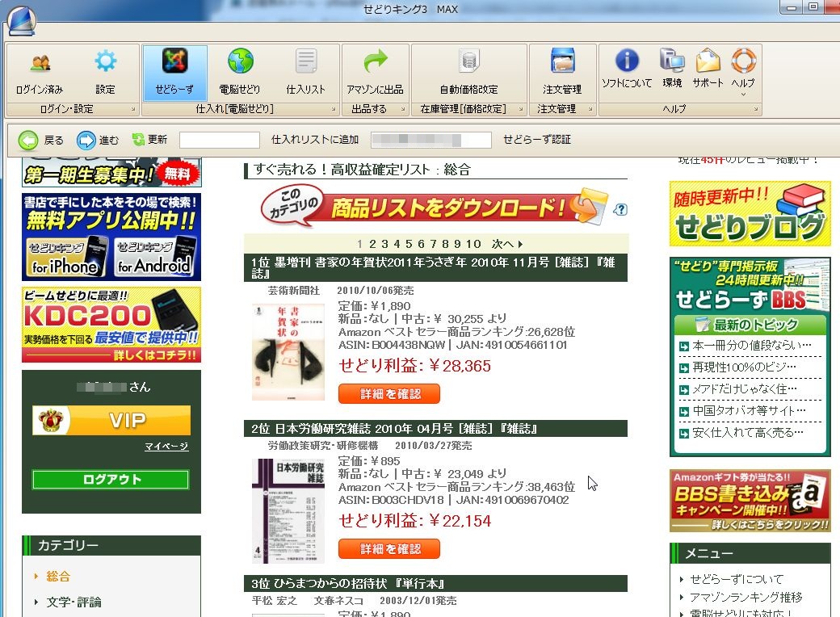Open せどりブログ banner
This screenshot has width=840, height=617.
(750, 214)
